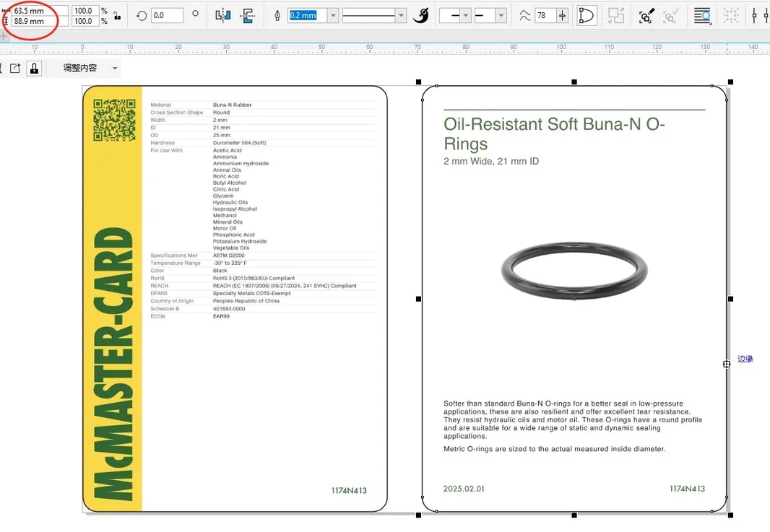Image resolution: width=770 pixels, height=532 pixels.
Task: Click the curve smoothness value 78
Action: (x=545, y=16)
